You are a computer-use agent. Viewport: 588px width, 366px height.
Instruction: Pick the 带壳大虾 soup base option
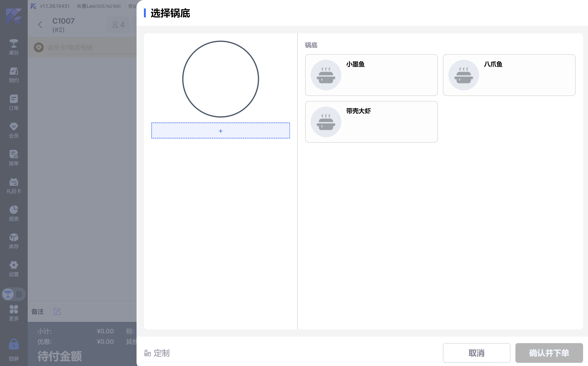(x=371, y=122)
